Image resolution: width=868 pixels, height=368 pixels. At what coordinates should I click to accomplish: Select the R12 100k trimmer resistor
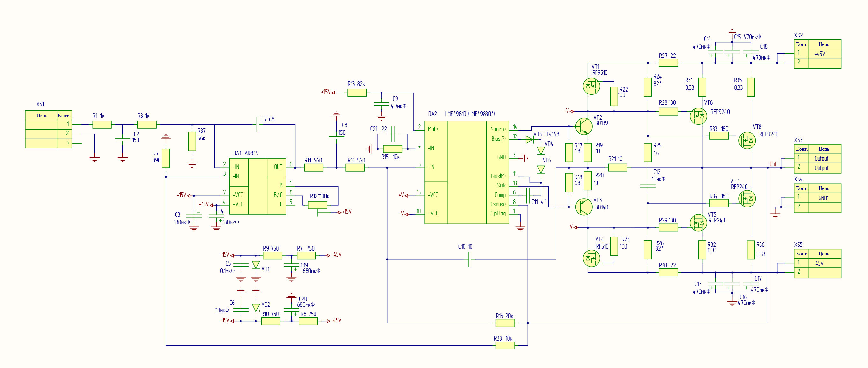pos(318,205)
